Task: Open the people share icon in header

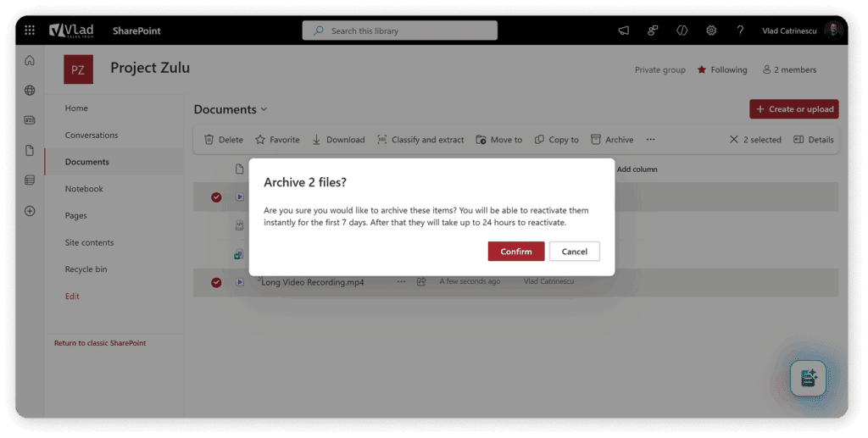Action: [x=653, y=31]
